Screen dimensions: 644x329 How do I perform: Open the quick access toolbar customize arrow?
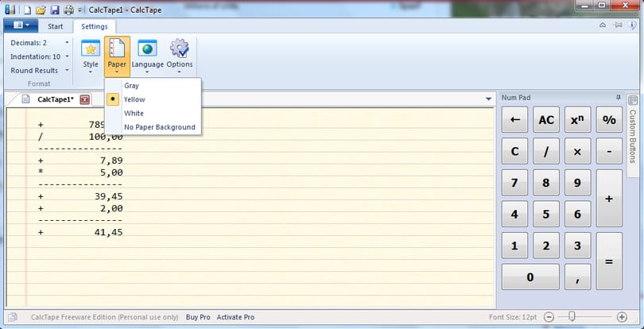(80, 10)
